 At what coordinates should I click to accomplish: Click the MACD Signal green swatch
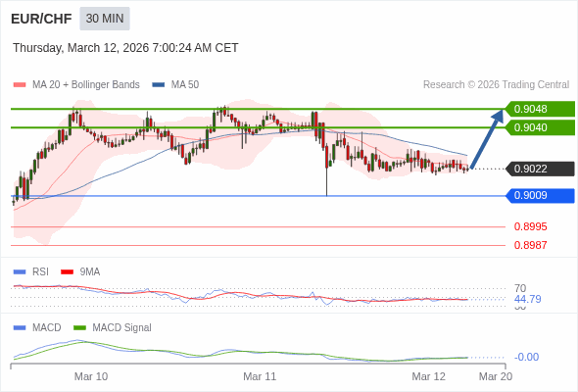tap(79, 328)
